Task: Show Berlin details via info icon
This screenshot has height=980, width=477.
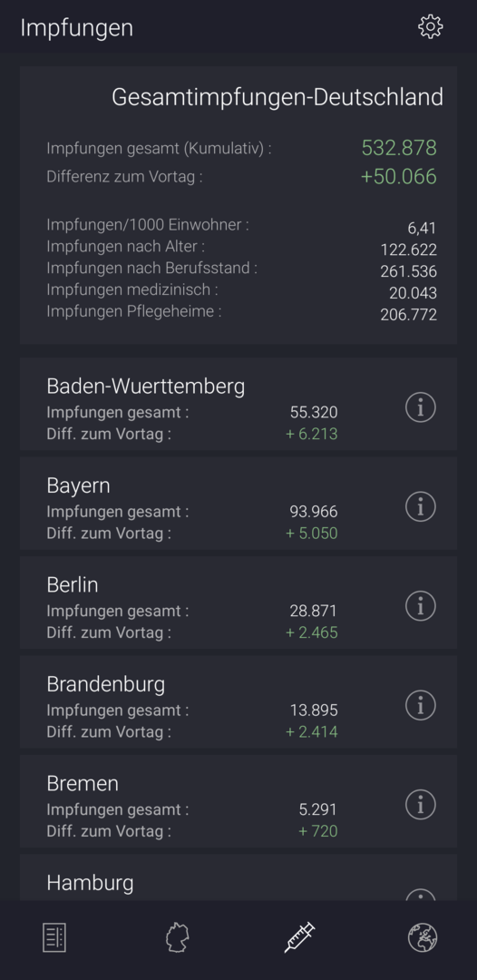Action: point(420,606)
